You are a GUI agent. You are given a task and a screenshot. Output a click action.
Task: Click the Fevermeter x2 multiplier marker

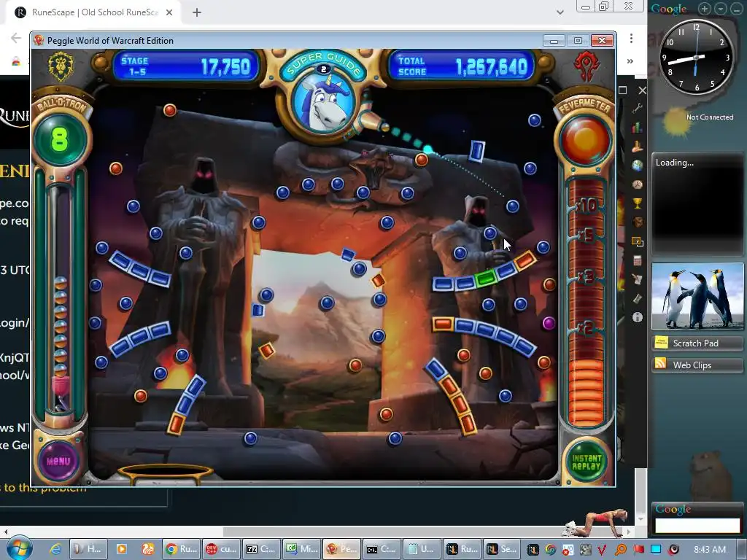tap(586, 327)
